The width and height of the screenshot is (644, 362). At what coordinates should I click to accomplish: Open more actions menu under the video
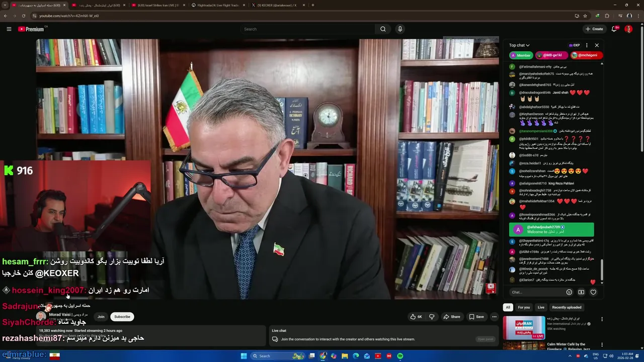tap(494, 317)
